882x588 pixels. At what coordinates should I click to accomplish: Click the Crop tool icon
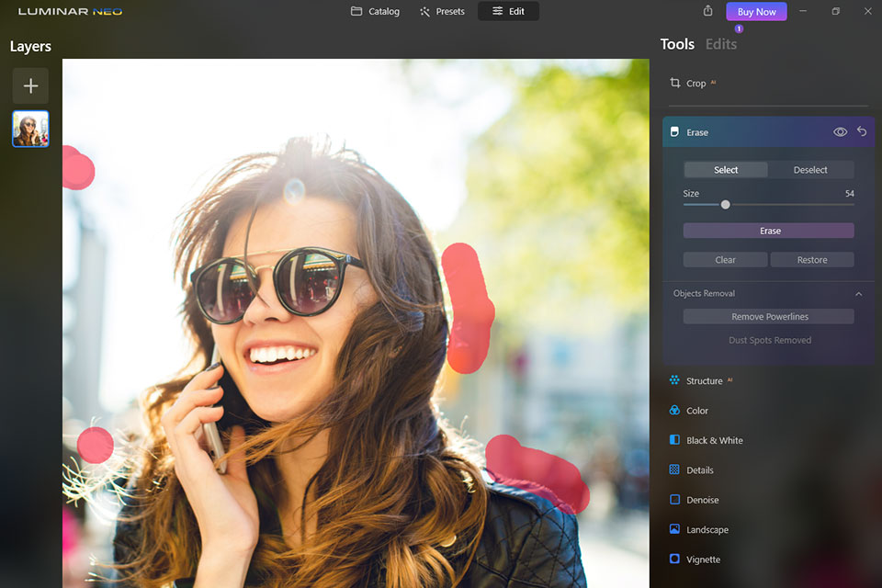(x=674, y=83)
